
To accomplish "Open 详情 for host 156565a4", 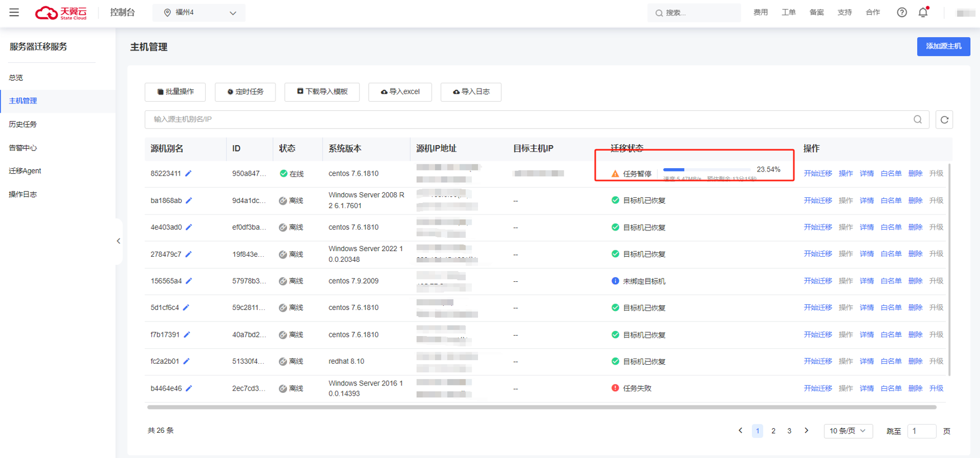I will click(867, 281).
